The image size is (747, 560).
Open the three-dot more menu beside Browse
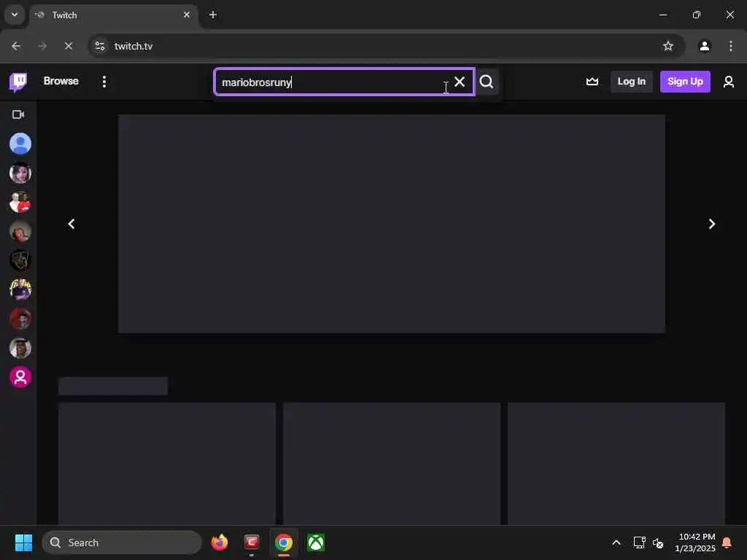coord(104,82)
